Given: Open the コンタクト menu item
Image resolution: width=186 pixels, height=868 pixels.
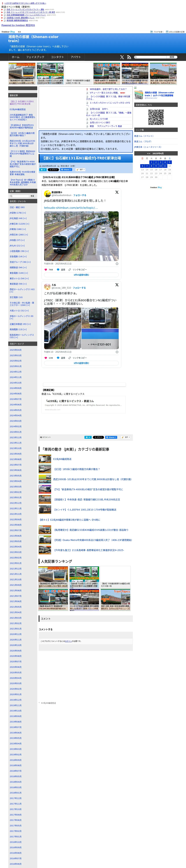Looking at the screenshot, I should (57, 57).
